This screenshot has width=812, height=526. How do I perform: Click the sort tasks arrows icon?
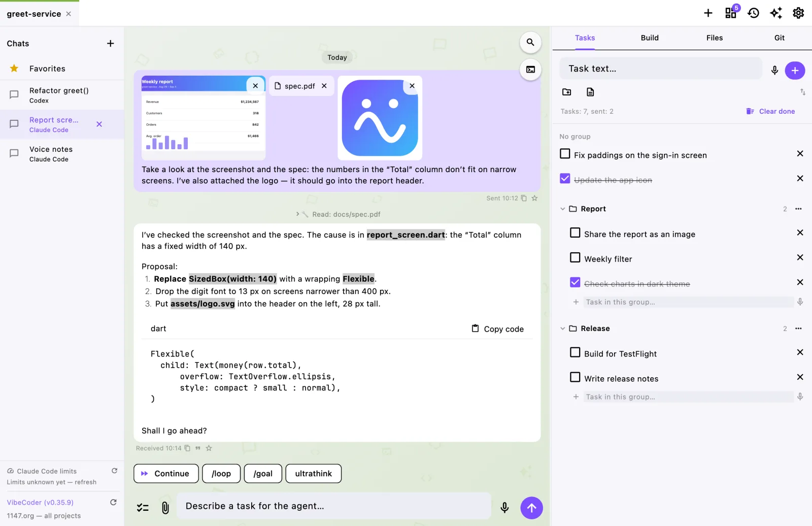coord(802,92)
